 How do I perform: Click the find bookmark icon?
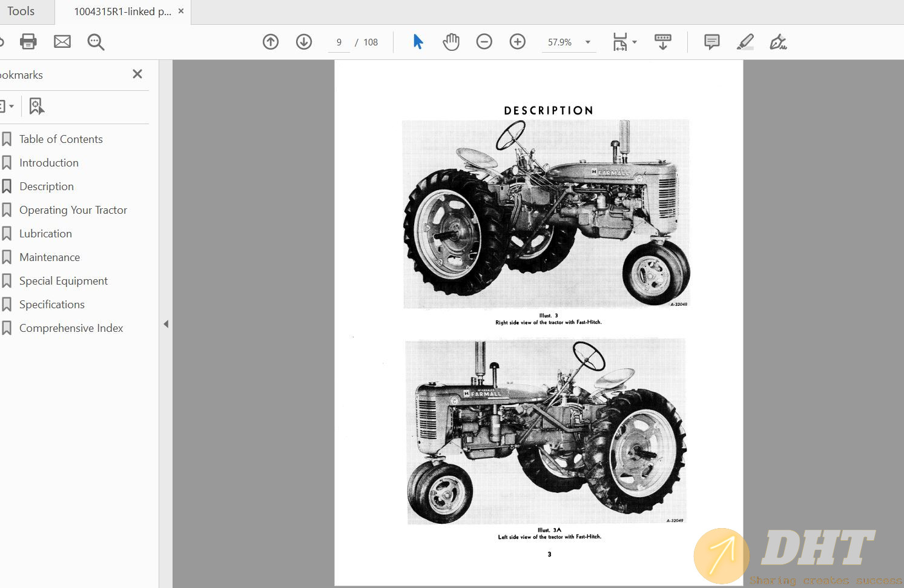coord(36,107)
